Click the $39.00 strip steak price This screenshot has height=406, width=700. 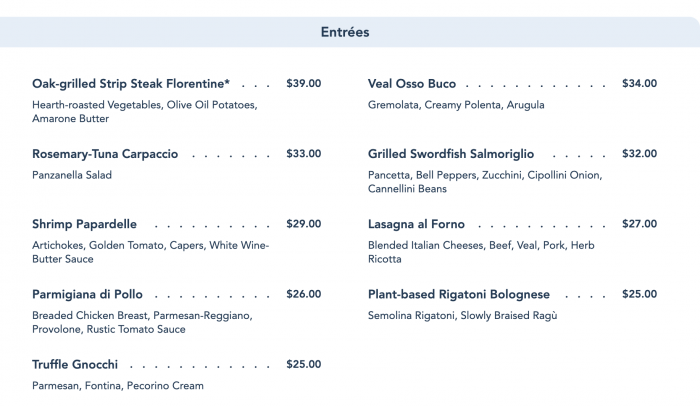point(303,84)
